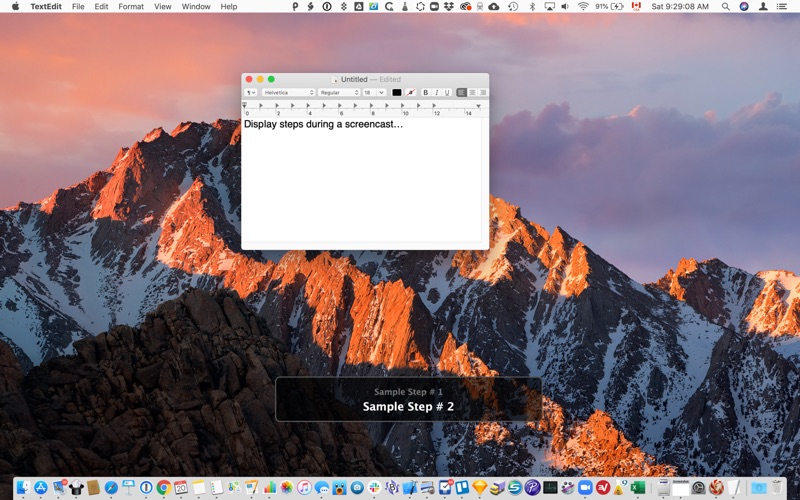The width and height of the screenshot is (800, 500).
Task: Center align the text
Action: (x=473, y=92)
